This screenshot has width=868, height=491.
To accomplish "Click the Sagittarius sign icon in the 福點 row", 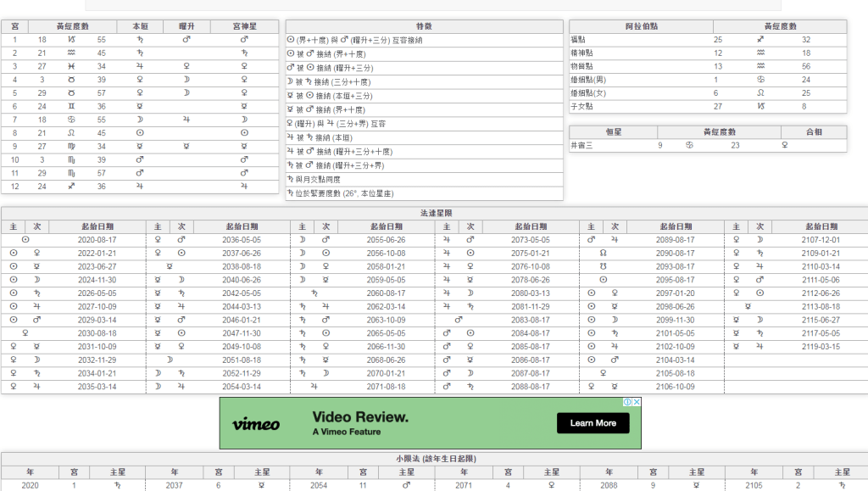I will [x=759, y=40].
